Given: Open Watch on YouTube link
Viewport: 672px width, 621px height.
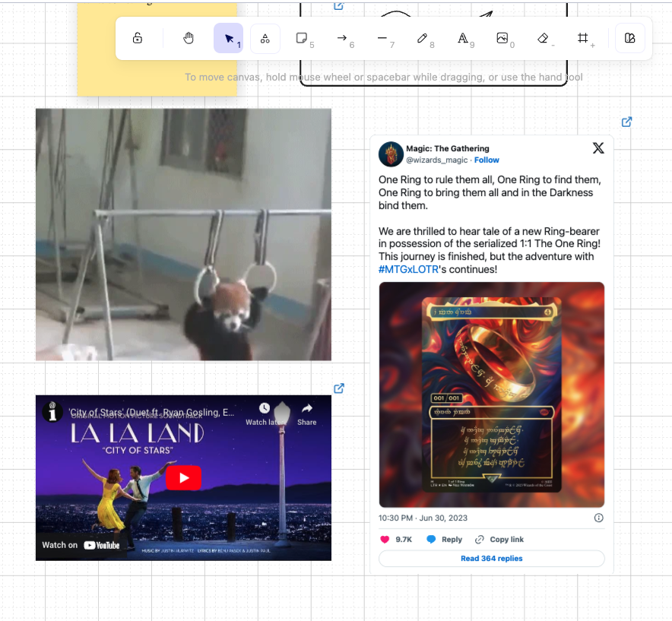Looking at the screenshot, I should [x=81, y=545].
